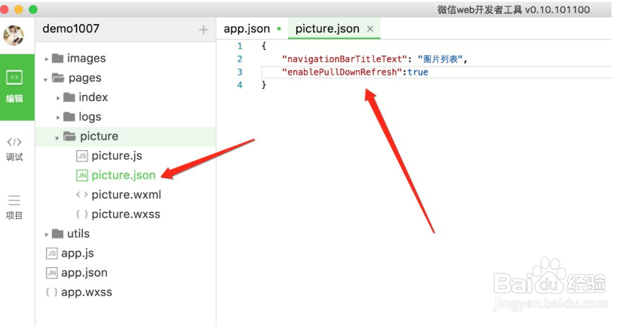This screenshot has width=644, height=326.
Task: Open the user avatar profile picture
Action: point(14,35)
